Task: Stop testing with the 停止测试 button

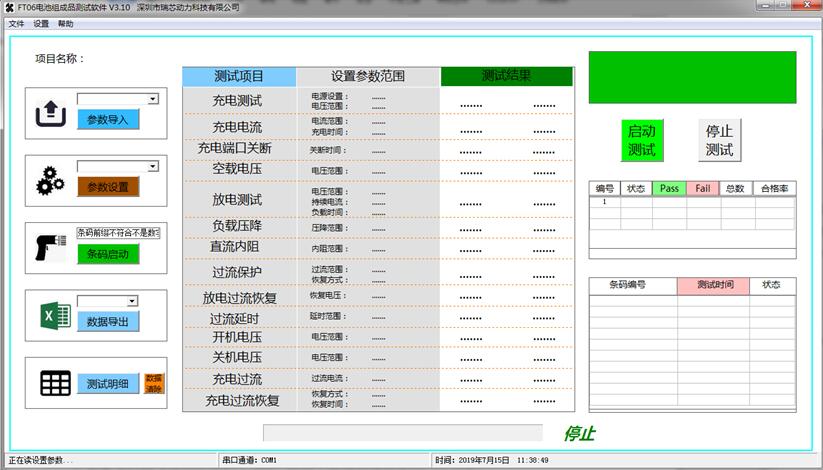Action: tap(719, 140)
